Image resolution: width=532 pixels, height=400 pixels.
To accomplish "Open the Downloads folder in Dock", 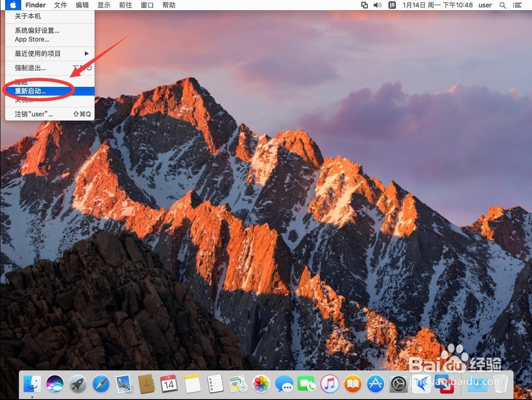I will pos(477,384).
